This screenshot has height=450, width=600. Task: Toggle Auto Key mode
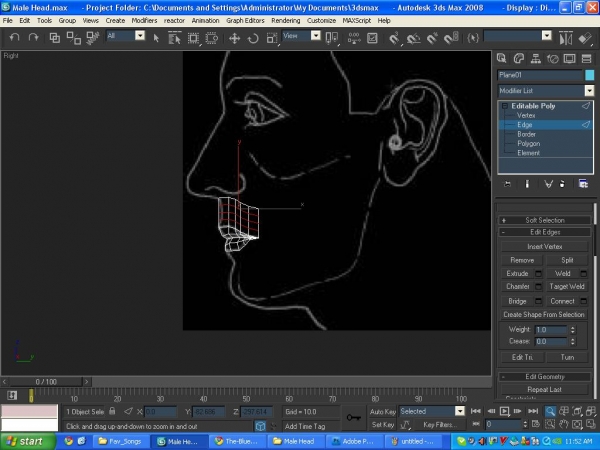pyautogui.click(x=383, y=412)
